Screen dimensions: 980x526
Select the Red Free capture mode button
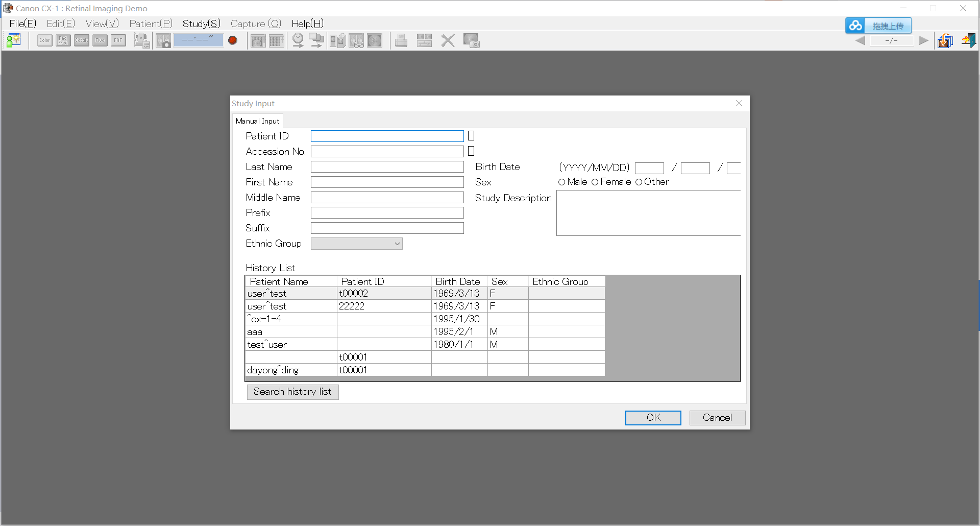[x=63, y=40]
